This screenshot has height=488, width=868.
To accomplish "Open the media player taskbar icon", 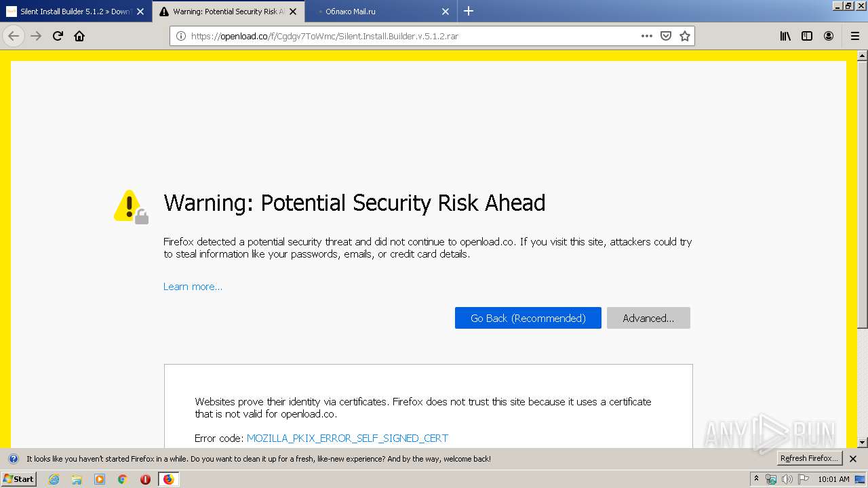I will click(x=100, y=479).
